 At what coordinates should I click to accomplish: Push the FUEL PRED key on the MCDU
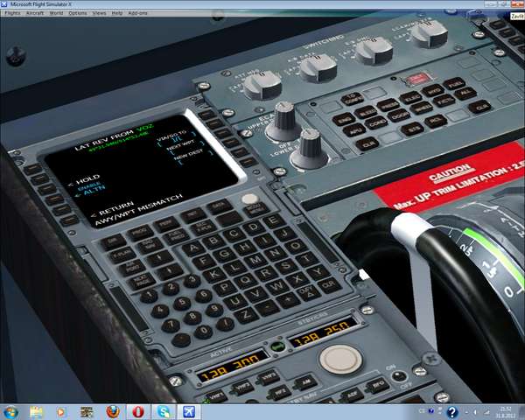point(176,236)
